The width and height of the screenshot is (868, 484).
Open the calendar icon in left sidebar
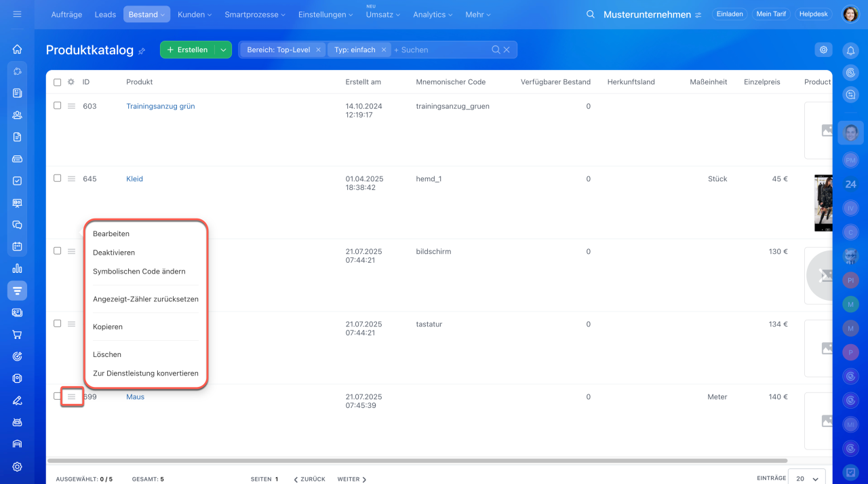[17, 246]
